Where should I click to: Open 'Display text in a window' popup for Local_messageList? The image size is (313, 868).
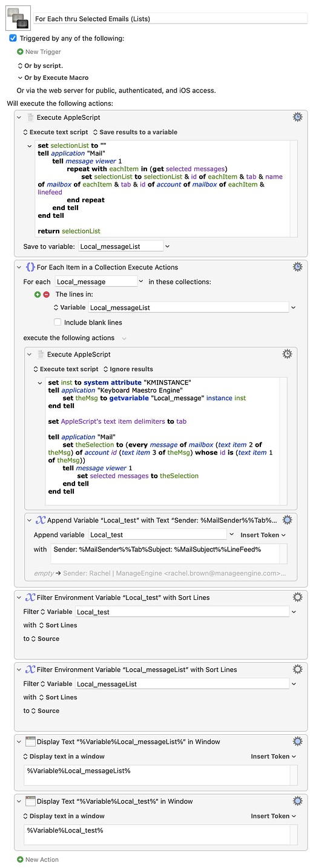[x=64, y=757]
